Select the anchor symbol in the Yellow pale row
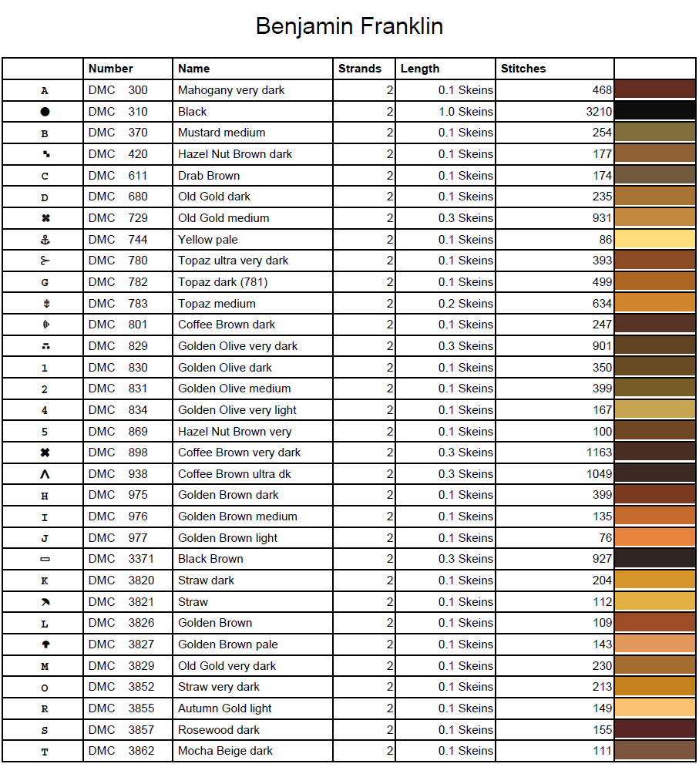Image resolution: width=699 pixels, height=784 pixels. pyautogui.click(x=45, y=240)
